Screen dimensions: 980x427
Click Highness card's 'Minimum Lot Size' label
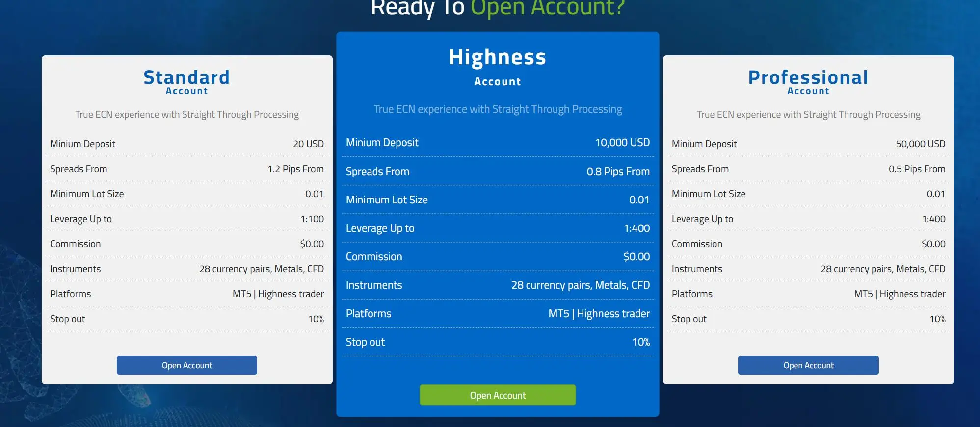click(x=387, y=200)
